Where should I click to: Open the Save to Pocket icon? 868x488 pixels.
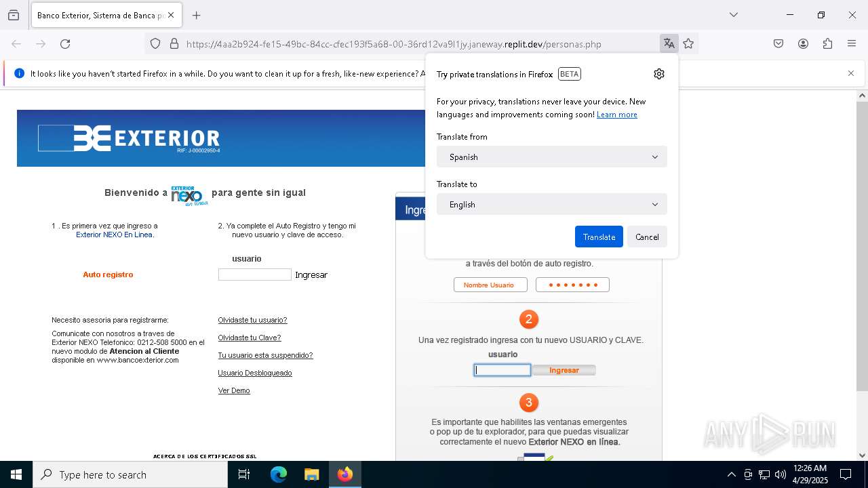pyautogui.click(x=778, y=44)
